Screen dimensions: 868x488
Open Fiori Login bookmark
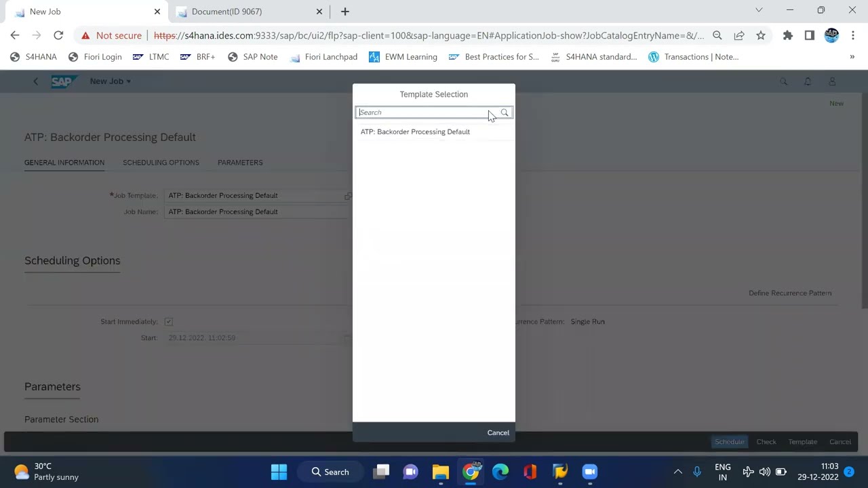pos(95,57)
